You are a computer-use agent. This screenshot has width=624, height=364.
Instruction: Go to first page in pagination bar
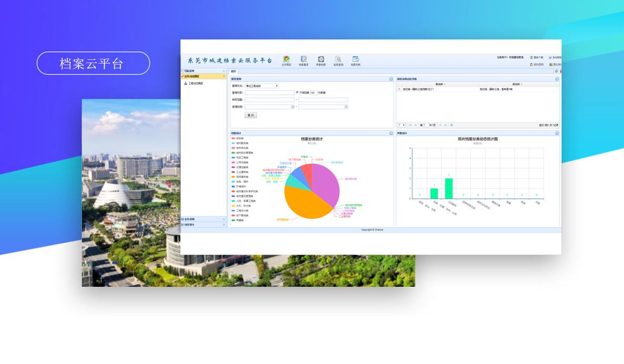click(410, 126)
